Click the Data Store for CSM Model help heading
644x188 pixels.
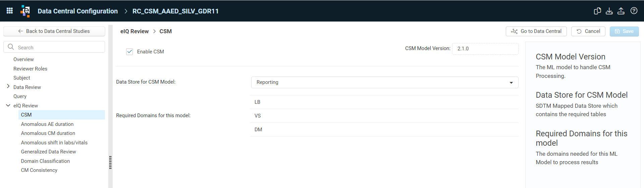581,95
